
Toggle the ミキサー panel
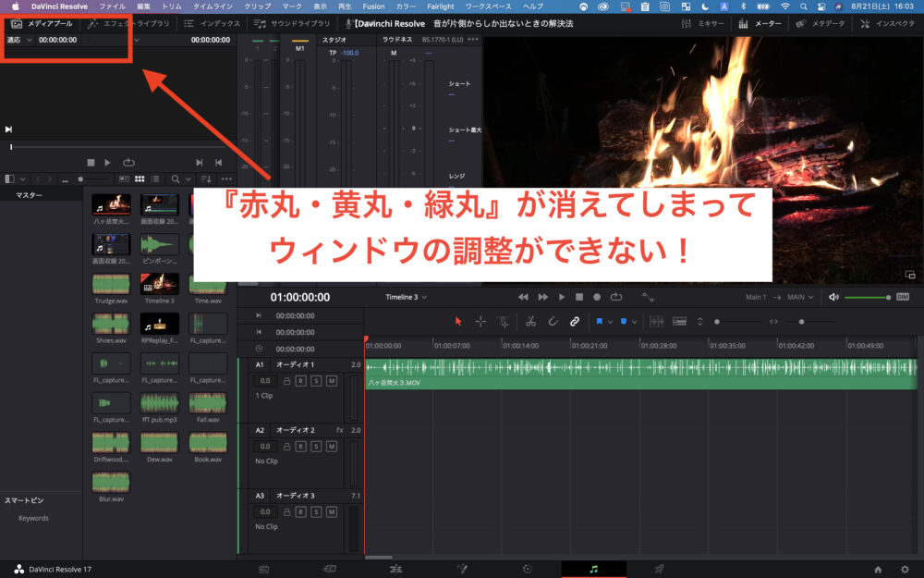703,24
